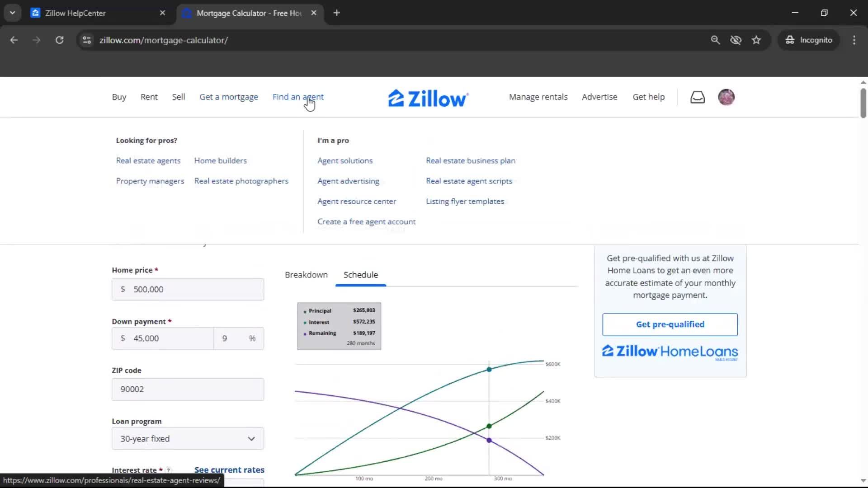Click interest rate help question mark
The image size is (868, 488).
click(x=169, y=470)
